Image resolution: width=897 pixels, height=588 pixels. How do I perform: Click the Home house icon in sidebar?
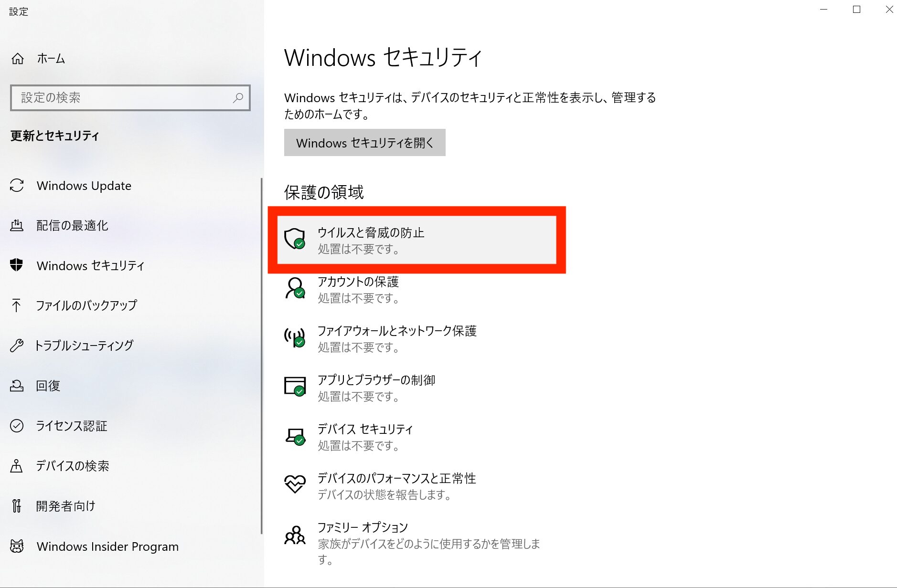pos(18,59)
